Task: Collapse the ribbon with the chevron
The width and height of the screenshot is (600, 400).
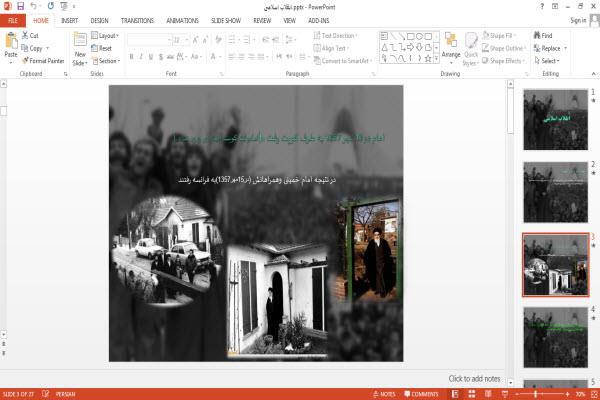Action: click(593, 73)
